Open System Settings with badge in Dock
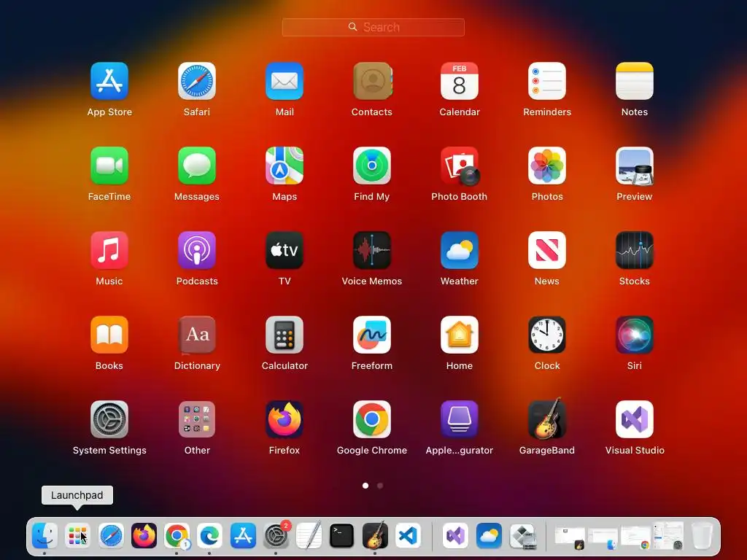The width and height of the screenshot is (747, 560). [x=276, y=535]
